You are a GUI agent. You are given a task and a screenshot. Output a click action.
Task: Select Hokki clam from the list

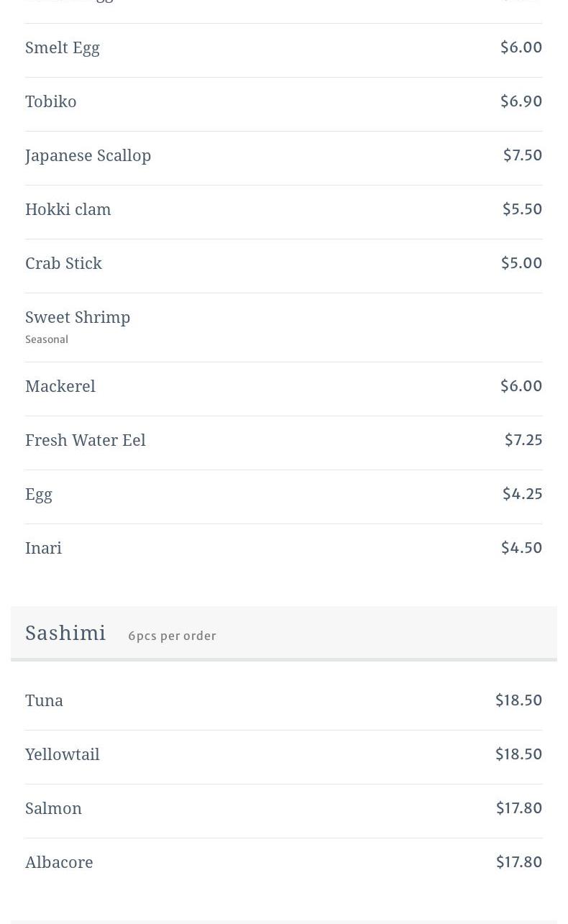(68, 209)
